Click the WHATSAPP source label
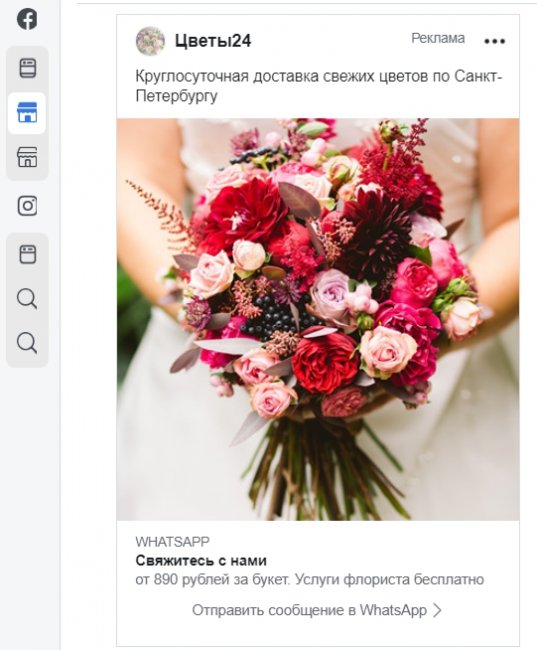This screenshot has height=650, width=537. (x=172, y=541)
